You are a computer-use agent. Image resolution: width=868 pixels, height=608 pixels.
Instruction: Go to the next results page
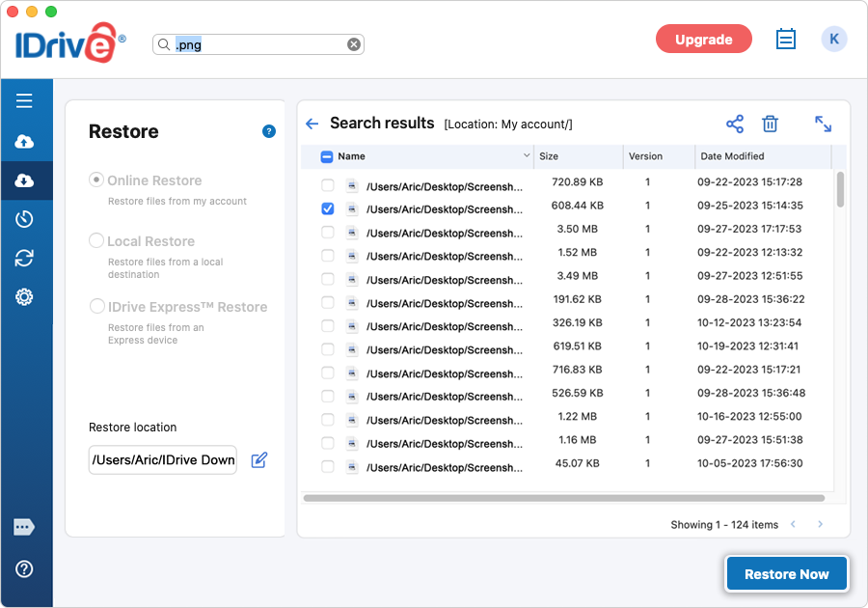click(821, 524)
